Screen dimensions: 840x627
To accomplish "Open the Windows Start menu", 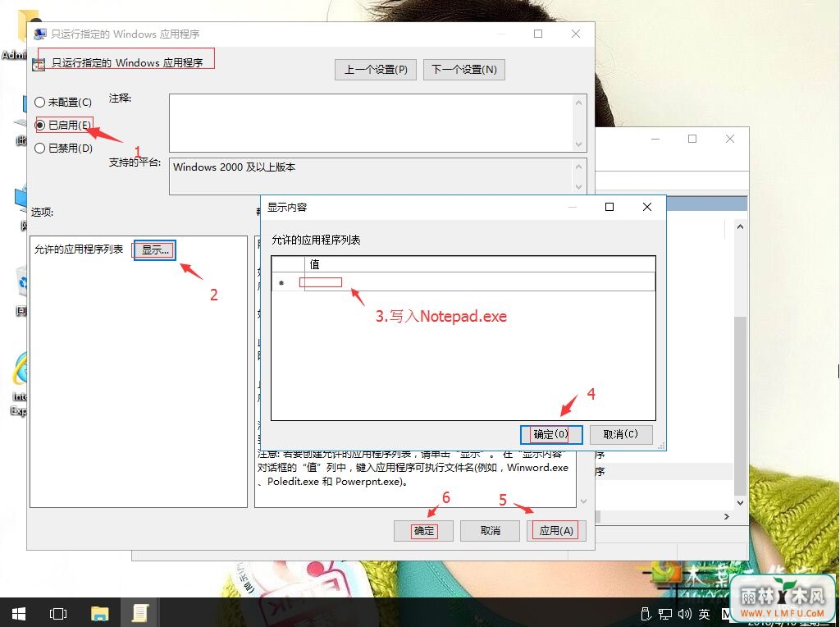I will [x=19, y=613].
